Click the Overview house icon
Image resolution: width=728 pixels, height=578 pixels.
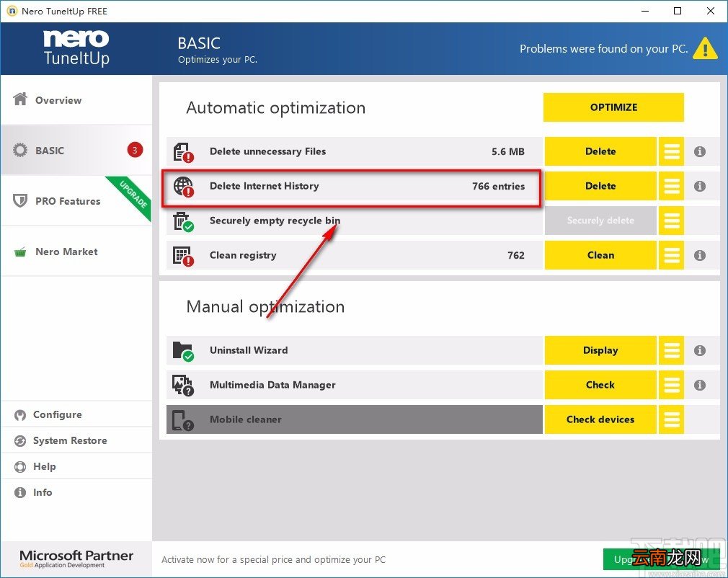pos(20,99)
